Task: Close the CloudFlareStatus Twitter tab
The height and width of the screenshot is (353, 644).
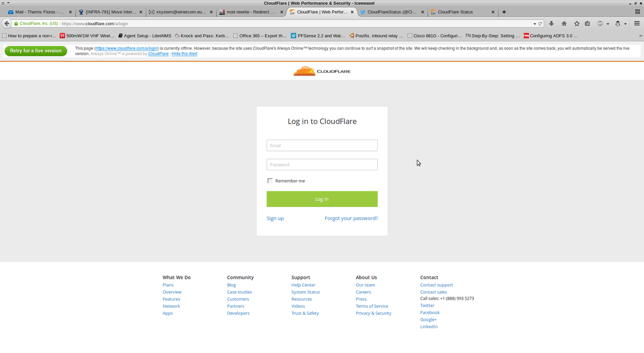Action: coord(422,12)
